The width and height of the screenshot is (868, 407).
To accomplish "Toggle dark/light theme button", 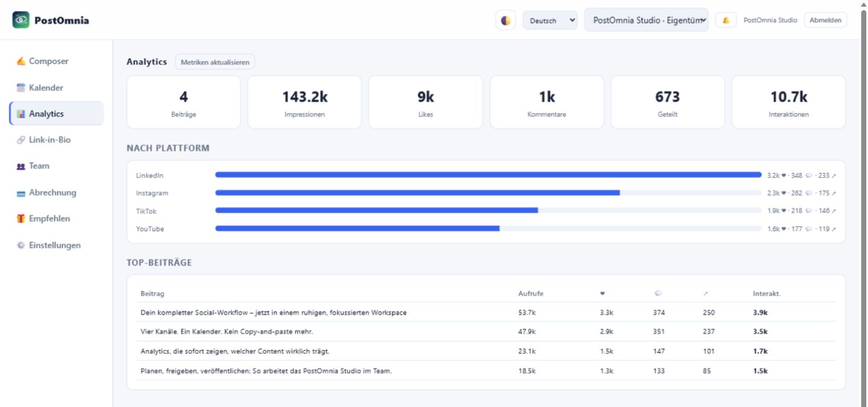I will [506, 20].
